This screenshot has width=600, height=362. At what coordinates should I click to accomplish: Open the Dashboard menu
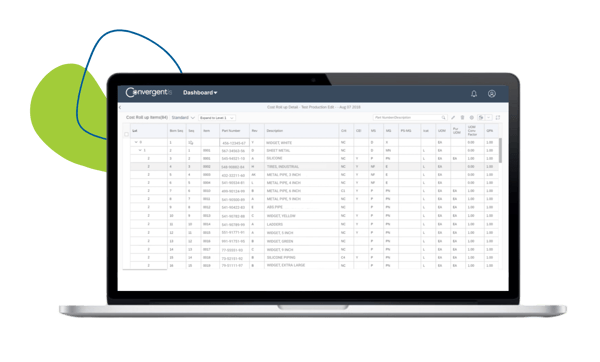(x=200, y=93)
